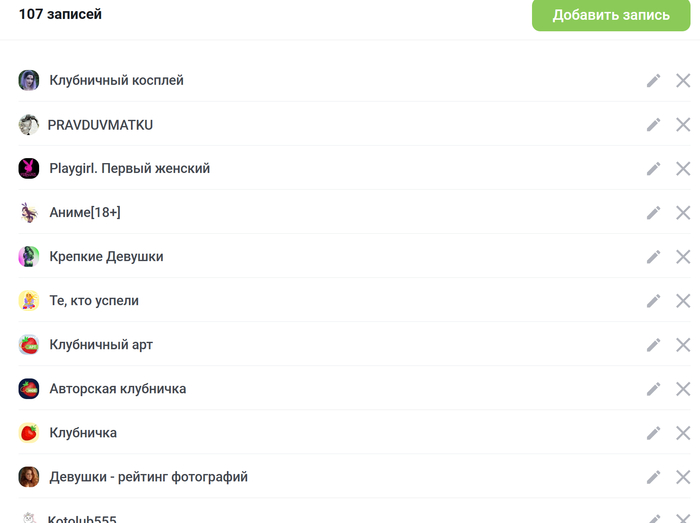Edit the Клубничный арт entry
The height and width of the screenshot is (523, 700).
pyautogui.click(x=654, y=345)
